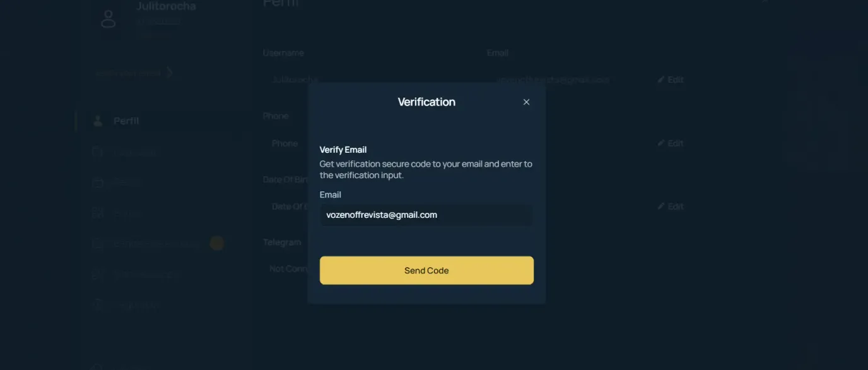
Task: Click the sidebar icon directly below Perfil
Action: click(98, 152)
